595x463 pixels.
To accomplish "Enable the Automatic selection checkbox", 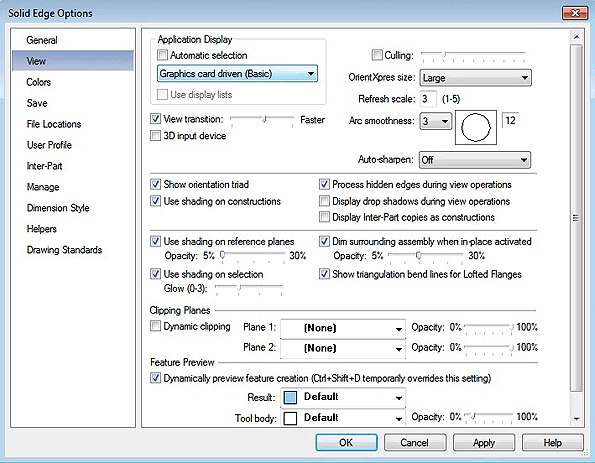I will 162,55.
